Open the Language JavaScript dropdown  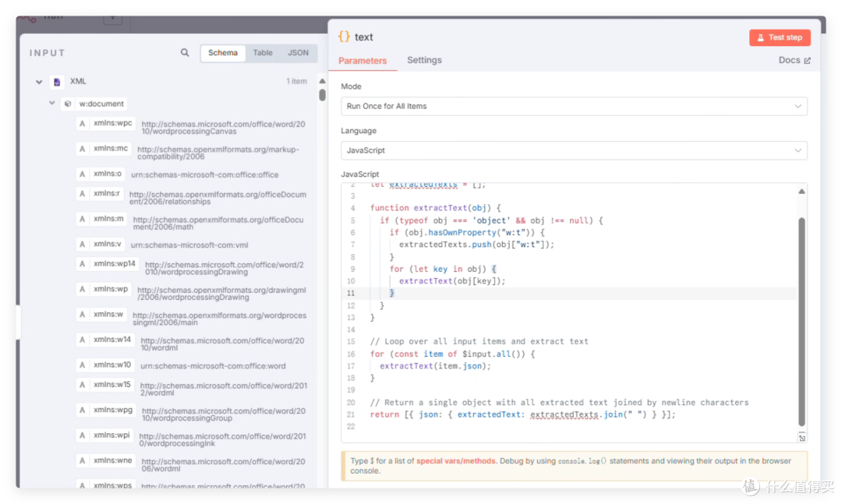point(574,150)
